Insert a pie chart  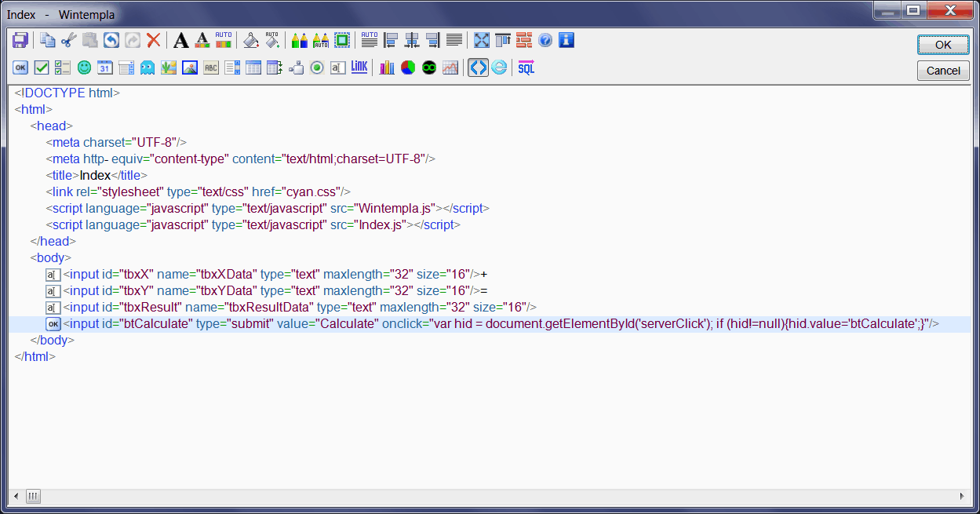(x=408, y=67)
